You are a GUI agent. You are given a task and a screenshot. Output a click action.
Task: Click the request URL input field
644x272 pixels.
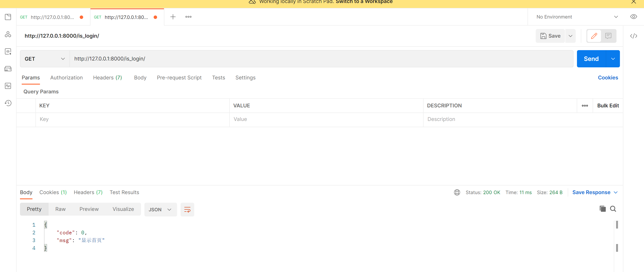tap(321, 59)
